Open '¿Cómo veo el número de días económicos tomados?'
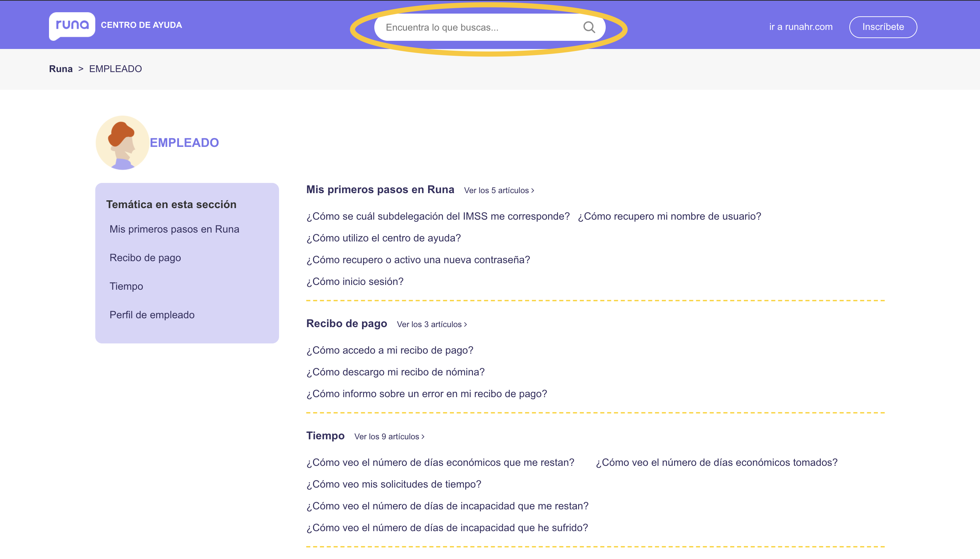 coord(717,462)
